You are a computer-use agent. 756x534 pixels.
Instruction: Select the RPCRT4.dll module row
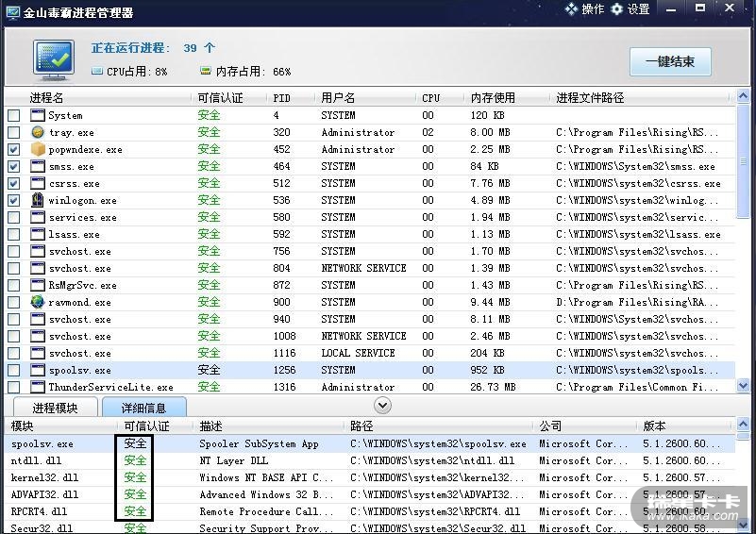click(369, 511)
